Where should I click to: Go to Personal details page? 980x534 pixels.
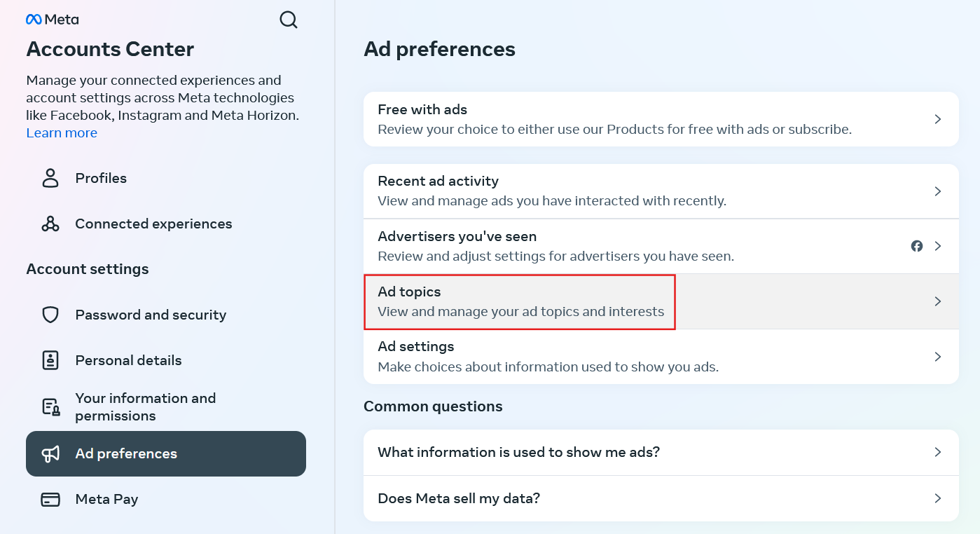128,360
